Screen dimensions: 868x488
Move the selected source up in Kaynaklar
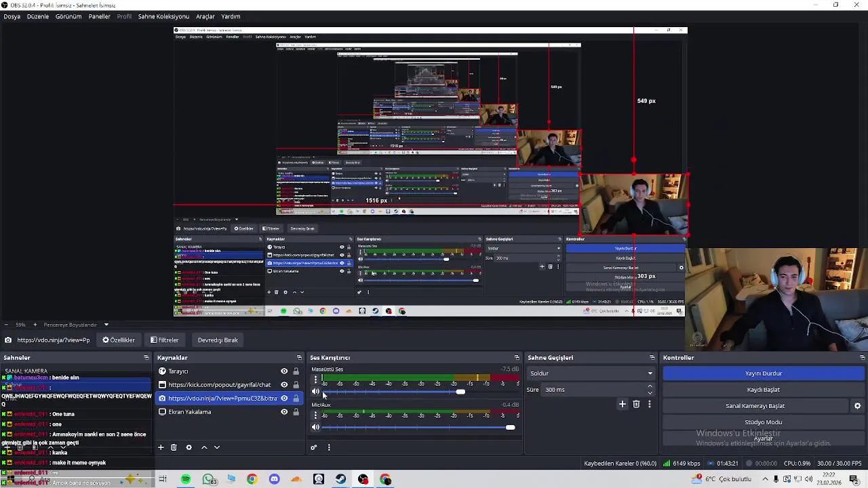(x=204, y=447)
